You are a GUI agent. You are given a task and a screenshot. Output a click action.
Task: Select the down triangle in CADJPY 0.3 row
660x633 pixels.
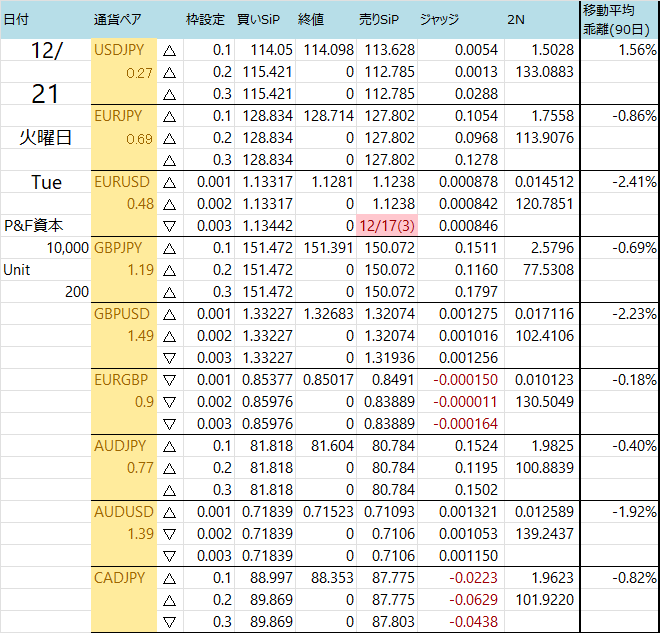tap(170, 622)
